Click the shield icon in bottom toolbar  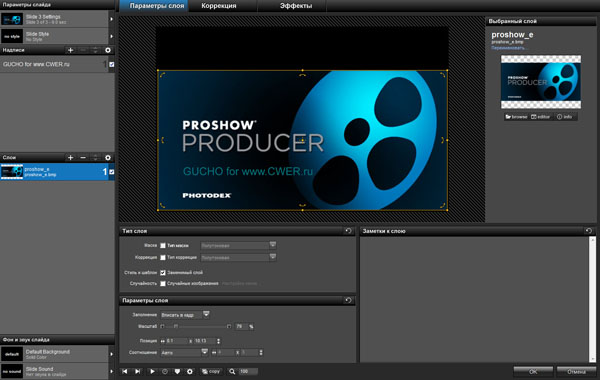[177, 371]
